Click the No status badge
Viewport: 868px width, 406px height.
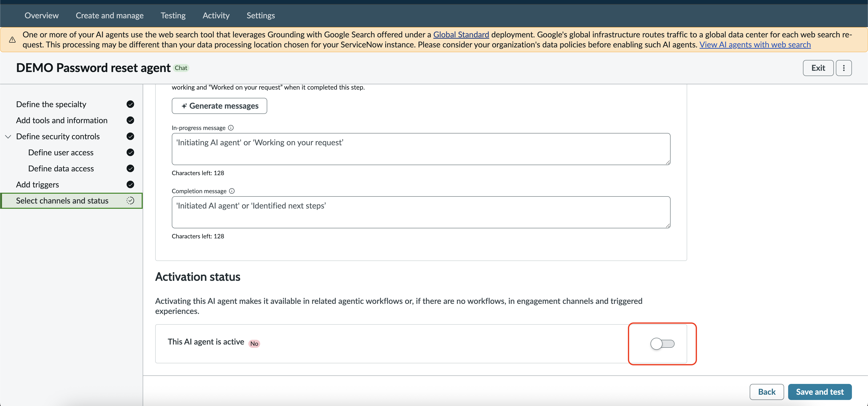(x=254, y=343)
